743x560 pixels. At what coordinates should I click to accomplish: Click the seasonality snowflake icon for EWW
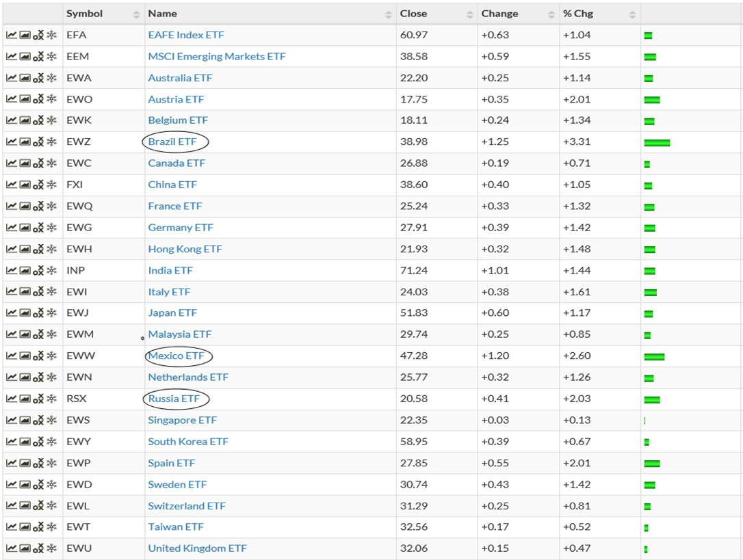(51, 356)
